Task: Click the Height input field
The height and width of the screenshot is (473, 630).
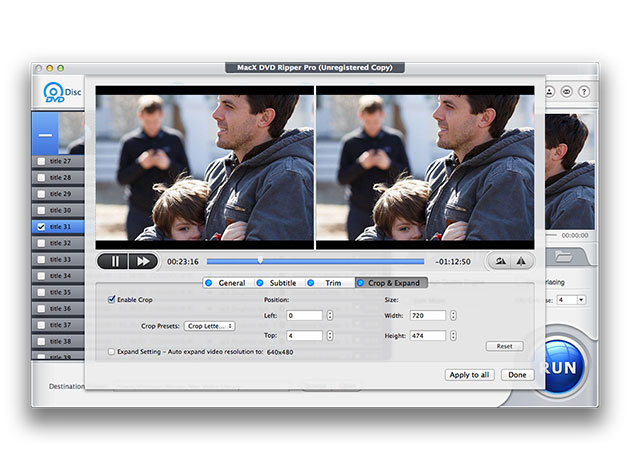Action: [428, 335]
